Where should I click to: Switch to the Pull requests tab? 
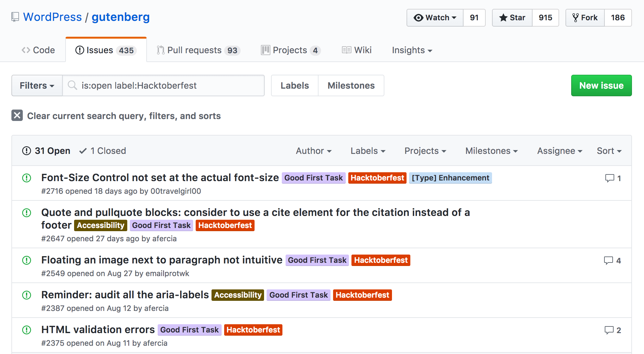(x=199, y=50)
